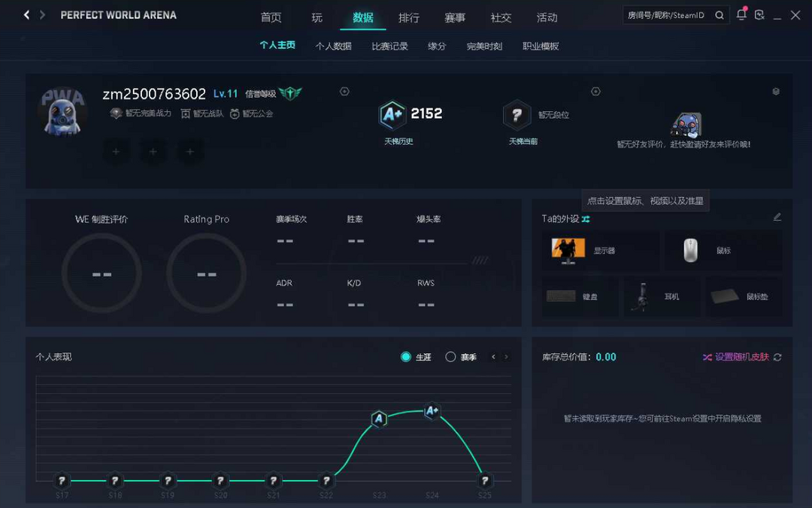Image resolution: width=812 pixels, height=508 pixels.
Task: Go back with the left arrow
Action: (x=26, y=15)
